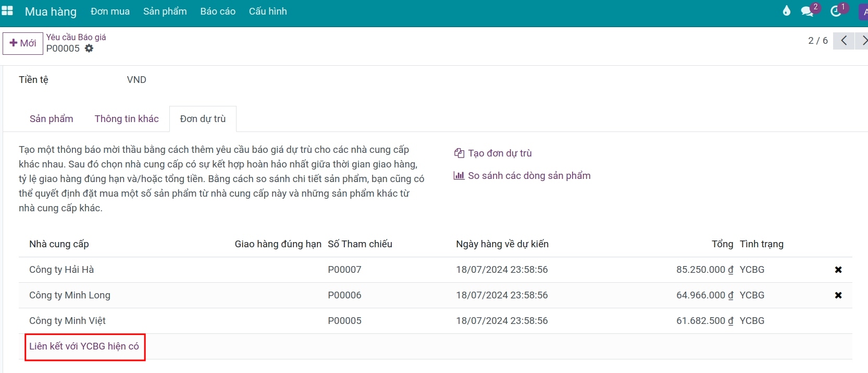Viewport: 868px width, 373px height.
Task: Click the total 64.966.000 ₫
Action: pyautogui.click(x=705, y=295)
